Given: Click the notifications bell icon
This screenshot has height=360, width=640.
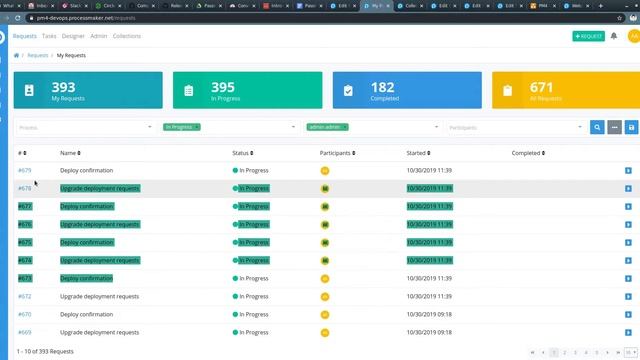Looking at the screenshot, I should pos(613,36).
